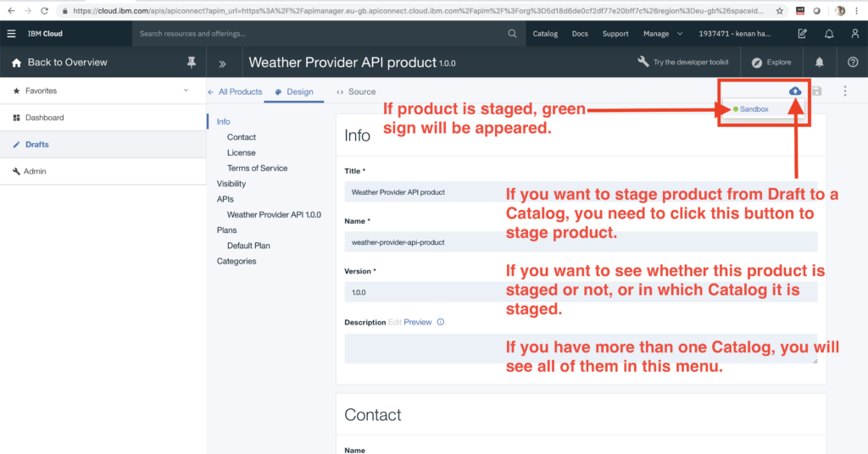The image size is (868, 454).
Task: Click the Description info icon
Action: (x=441, y=322)
